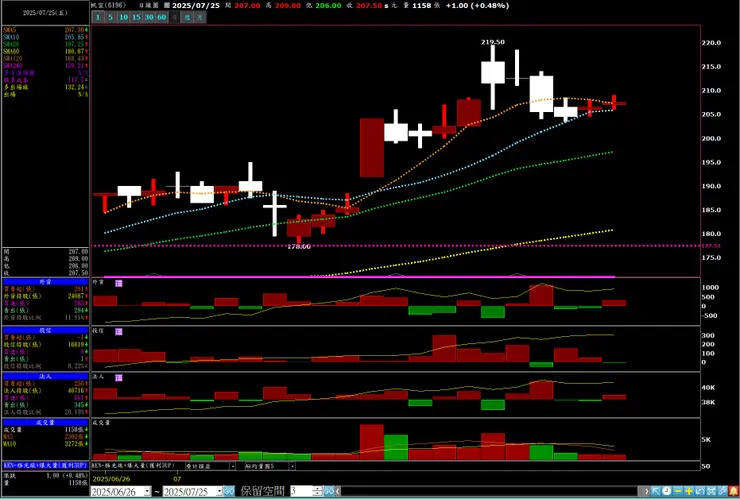
Task: Open the purple settings icon in 外資 panel
Action: [119, 283]
